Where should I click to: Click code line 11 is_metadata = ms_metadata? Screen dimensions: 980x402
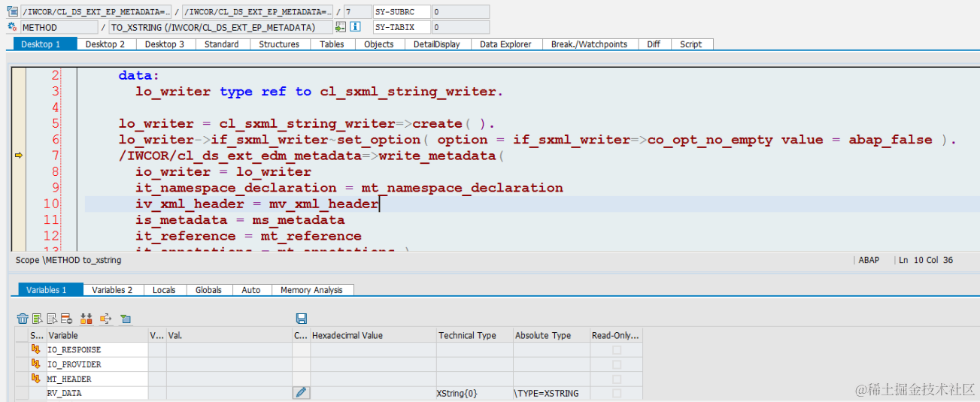240,219
